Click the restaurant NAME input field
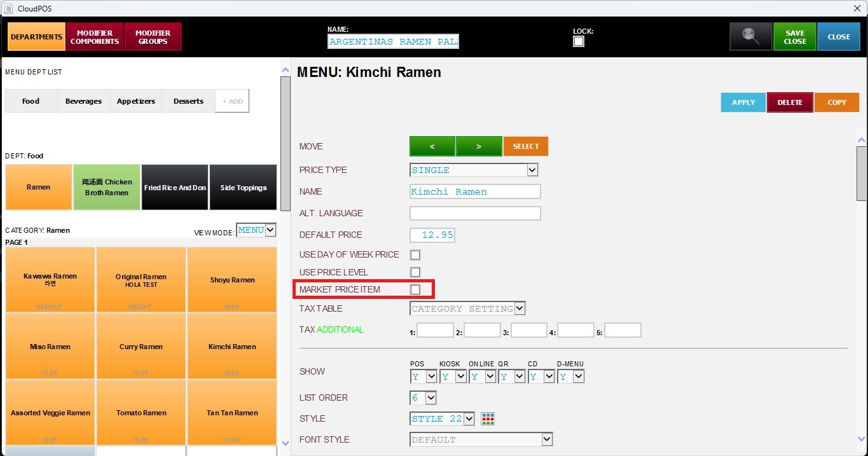 click(393, 41)
